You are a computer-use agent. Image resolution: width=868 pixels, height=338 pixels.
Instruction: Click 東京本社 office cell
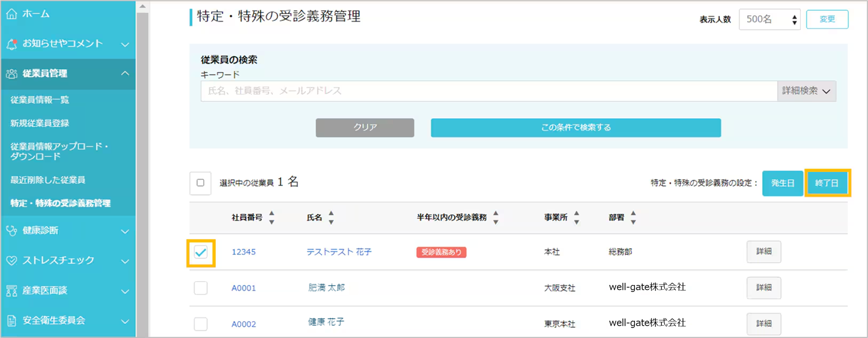tap(560, 324)
